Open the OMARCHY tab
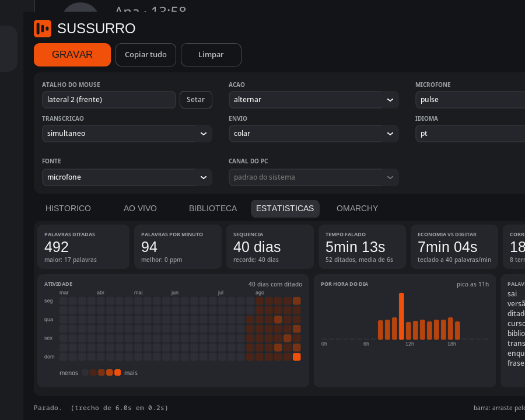 (357, 209)
